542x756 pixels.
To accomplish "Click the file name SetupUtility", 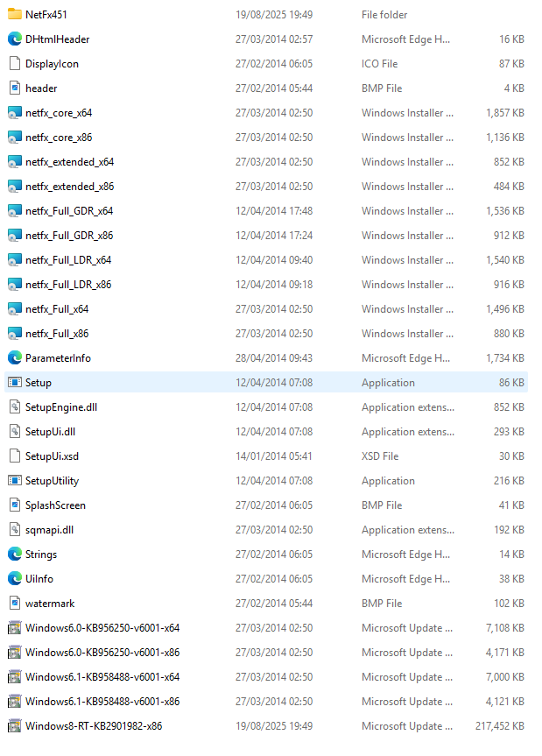I will tap(52, 481).
